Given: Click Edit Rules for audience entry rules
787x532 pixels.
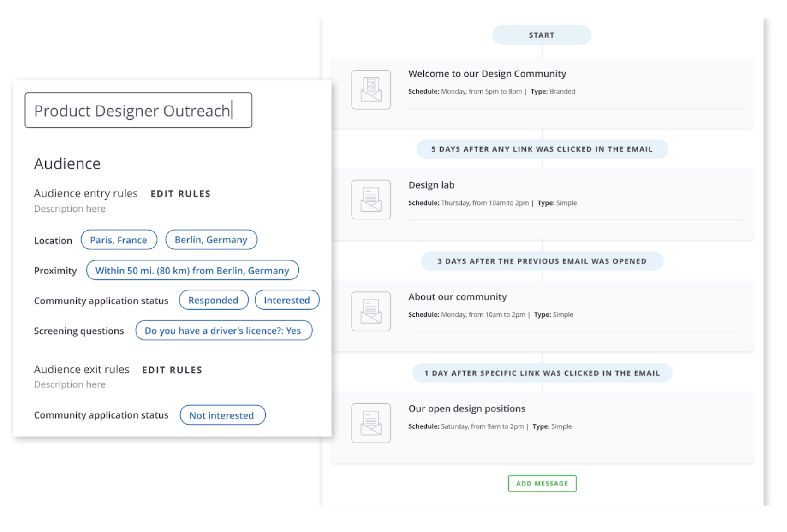Looking at the screenshot, I should click(180, 194).
